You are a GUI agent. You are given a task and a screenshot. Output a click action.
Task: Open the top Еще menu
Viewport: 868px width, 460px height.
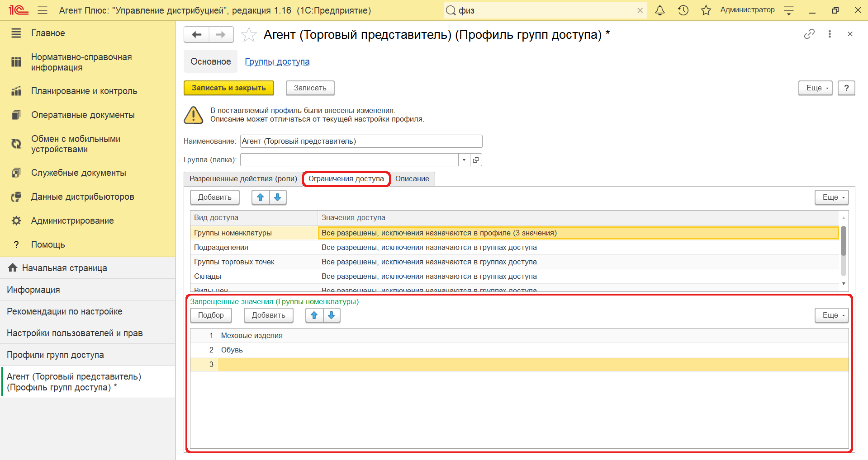coord(816,88)
